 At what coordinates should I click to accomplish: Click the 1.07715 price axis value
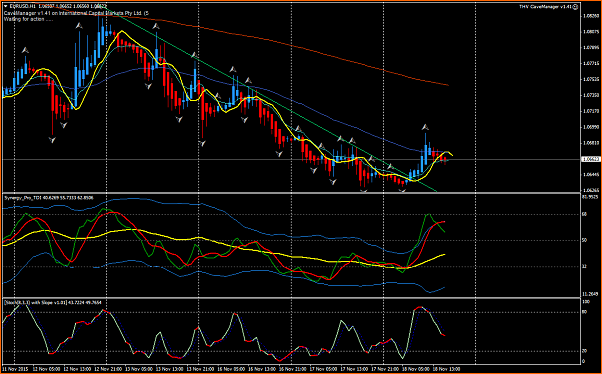tap(592, 63)
